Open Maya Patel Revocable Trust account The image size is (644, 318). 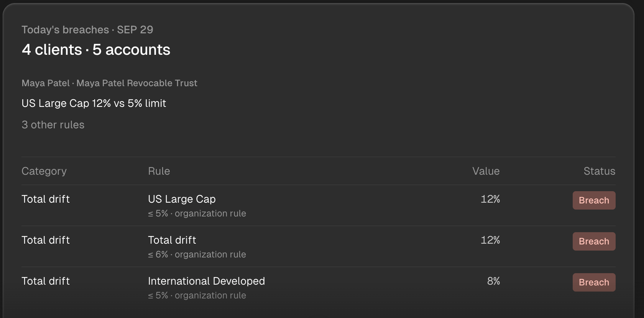coord(137,83)
